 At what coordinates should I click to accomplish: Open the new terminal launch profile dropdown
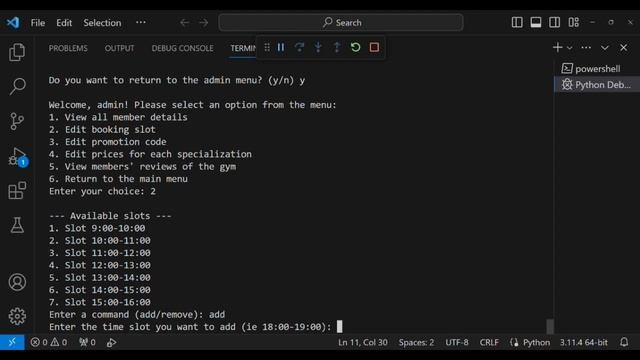[x=570, y=48]
